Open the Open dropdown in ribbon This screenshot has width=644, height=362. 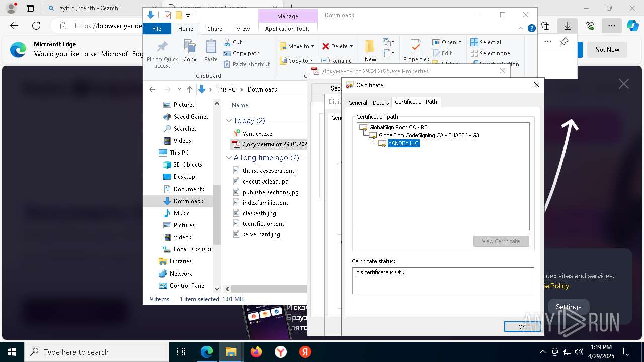tap(447, 42)
